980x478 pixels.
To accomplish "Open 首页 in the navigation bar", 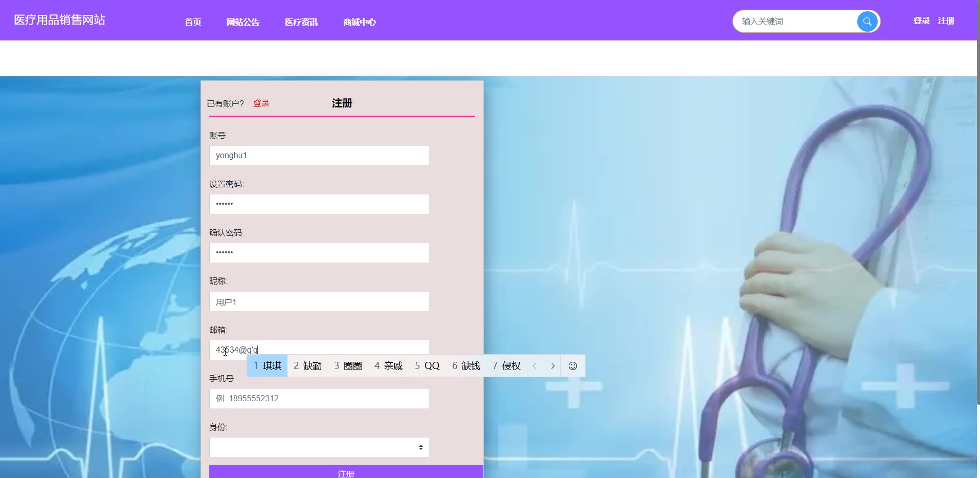I will [x=193, y=22].
